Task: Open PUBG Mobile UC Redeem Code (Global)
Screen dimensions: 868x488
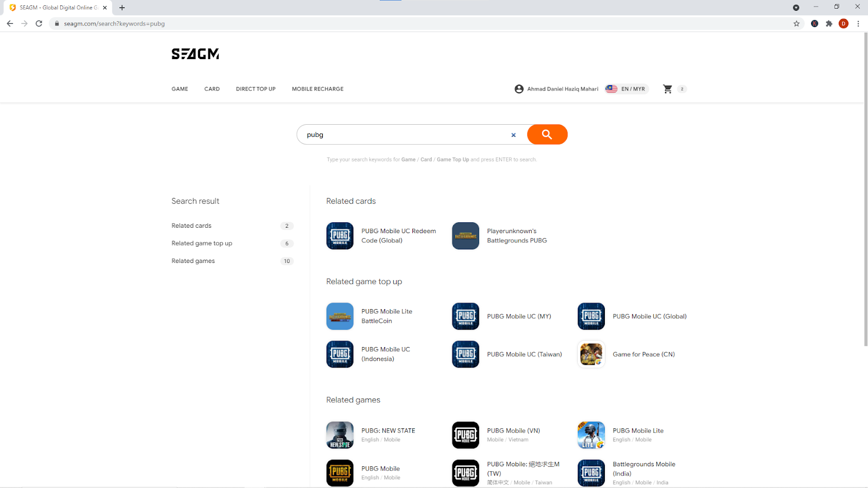Action: [x=399, y=236]
